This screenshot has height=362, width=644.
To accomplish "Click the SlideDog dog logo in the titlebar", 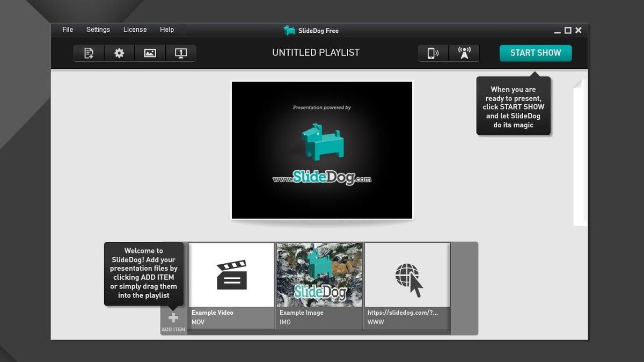I will (290, 31).
